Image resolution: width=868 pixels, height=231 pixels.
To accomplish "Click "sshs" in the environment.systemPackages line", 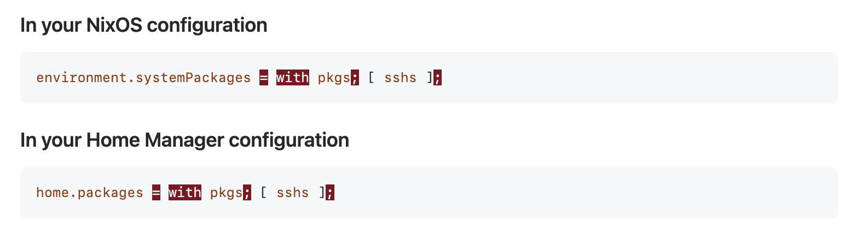I will coord(400,78).
